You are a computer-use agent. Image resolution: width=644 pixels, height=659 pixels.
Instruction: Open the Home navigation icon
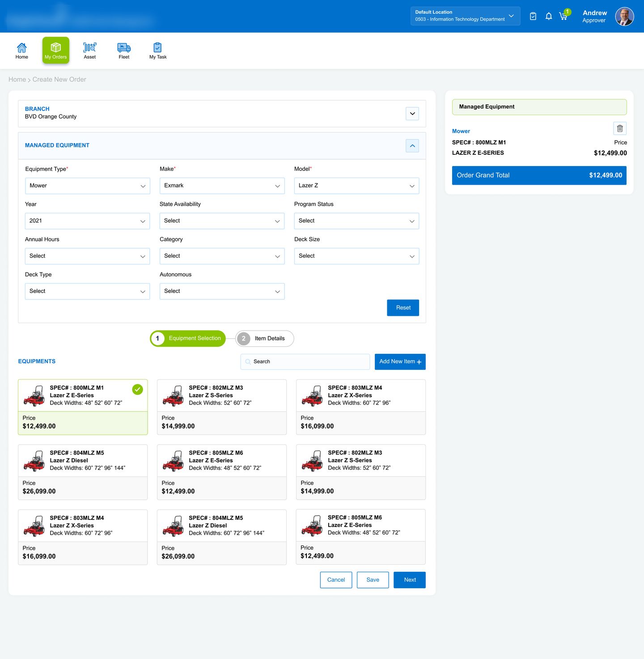pos(21,51)
